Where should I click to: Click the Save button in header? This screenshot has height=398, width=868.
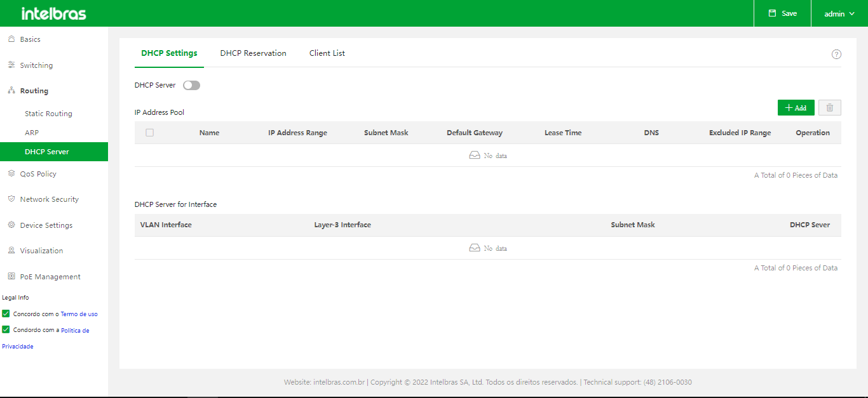pyautogui.click(x=782, y=13)
